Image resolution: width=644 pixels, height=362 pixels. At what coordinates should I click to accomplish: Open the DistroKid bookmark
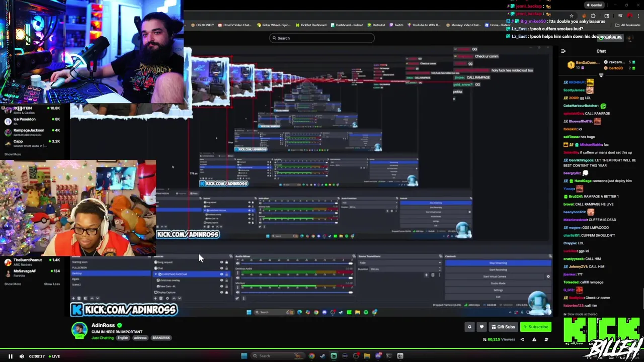tap(376, 25)
